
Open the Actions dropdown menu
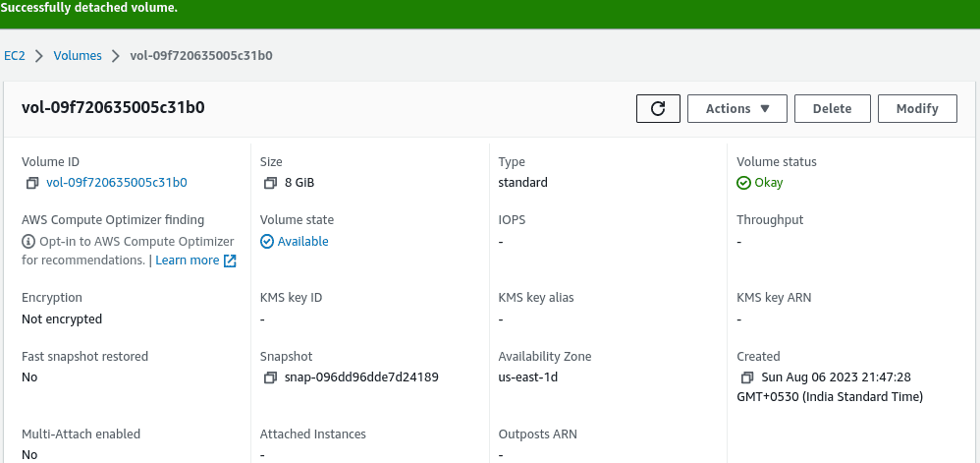[736, 109]
